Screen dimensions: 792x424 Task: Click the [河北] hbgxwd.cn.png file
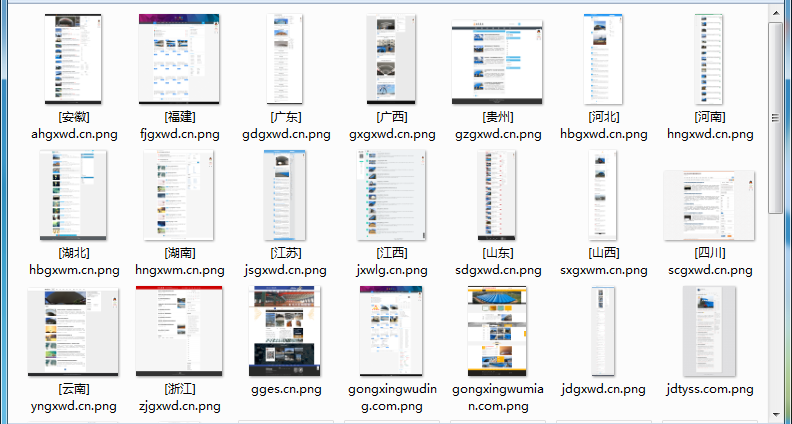603,58
